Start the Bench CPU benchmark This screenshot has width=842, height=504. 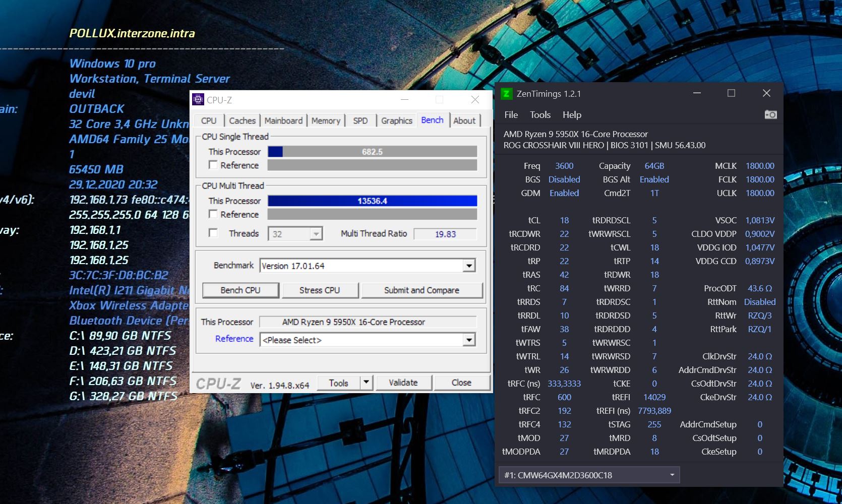[240, 290]
